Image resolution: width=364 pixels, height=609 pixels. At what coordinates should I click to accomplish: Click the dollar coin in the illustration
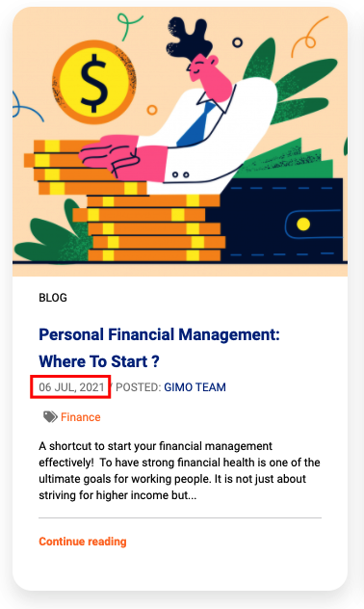[94, 82]
